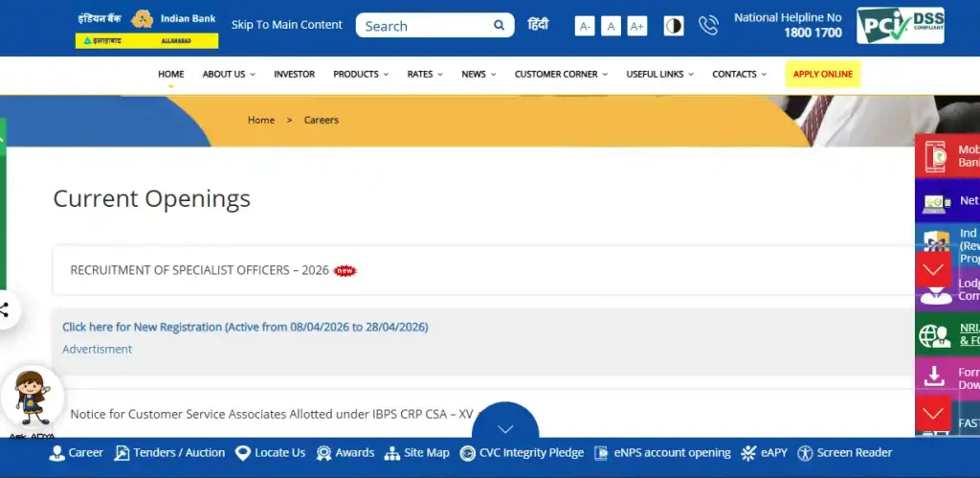Click the share icon on left edge
The image size is (980, 478).
point(5,309)
